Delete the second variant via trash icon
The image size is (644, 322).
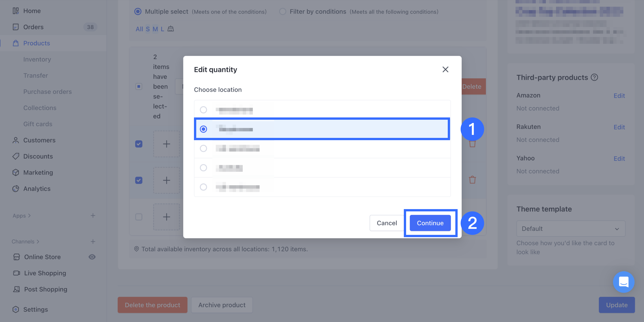pyautogui.click(x=472, y=180)
